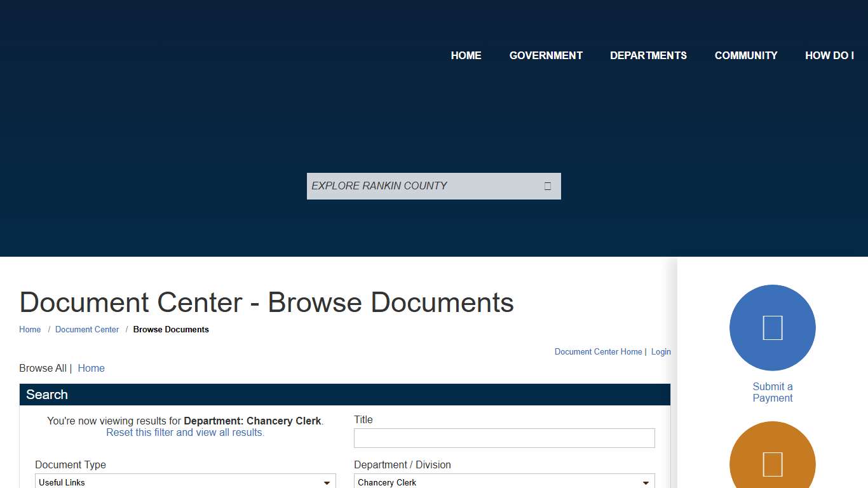This screenshot has height=488, width=868.
Task: Open the Document Center Home link
Action: [x=598, y=351]
